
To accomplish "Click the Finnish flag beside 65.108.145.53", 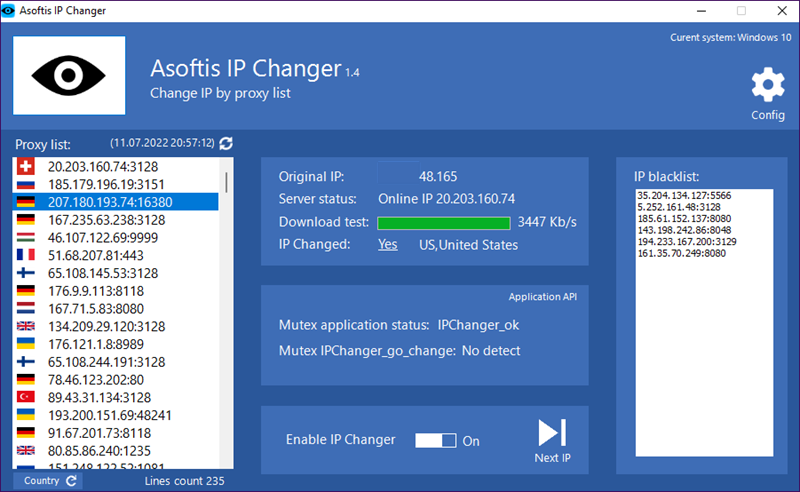I will pyautogui.click(x=26, y=273).
